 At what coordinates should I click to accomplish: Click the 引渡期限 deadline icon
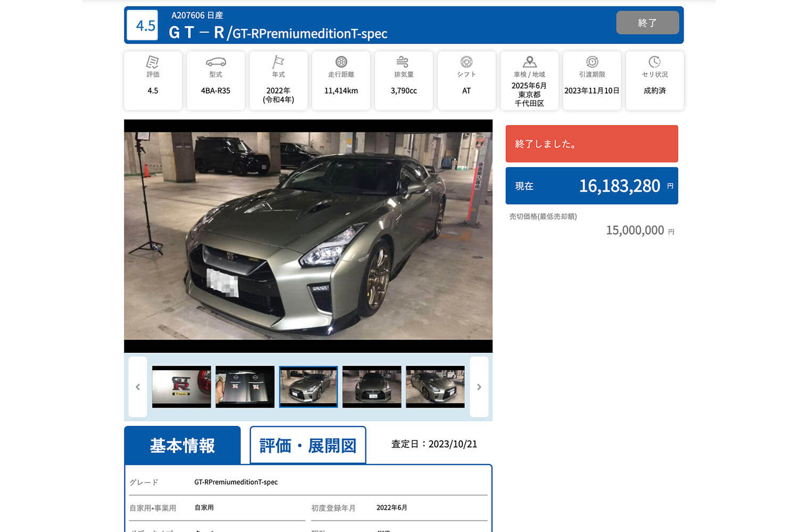click(x=592, y=62)
